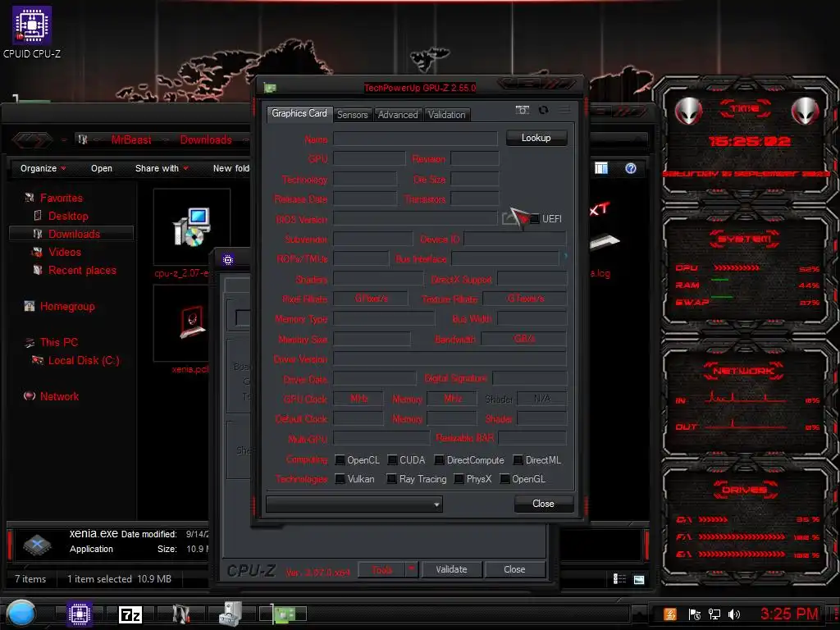
Task: Click the network tray icon
Action: pyautogui.click(x=714, y=614)
